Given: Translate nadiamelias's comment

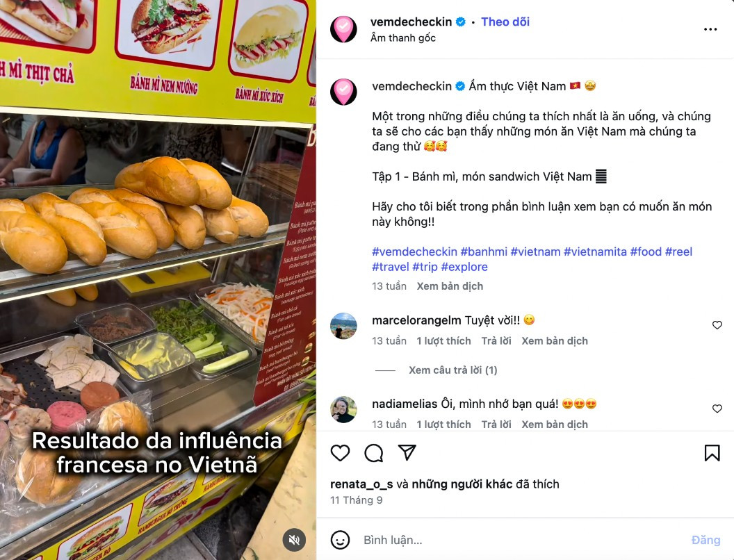Looking at the screenshot, I should coord(555,425).
